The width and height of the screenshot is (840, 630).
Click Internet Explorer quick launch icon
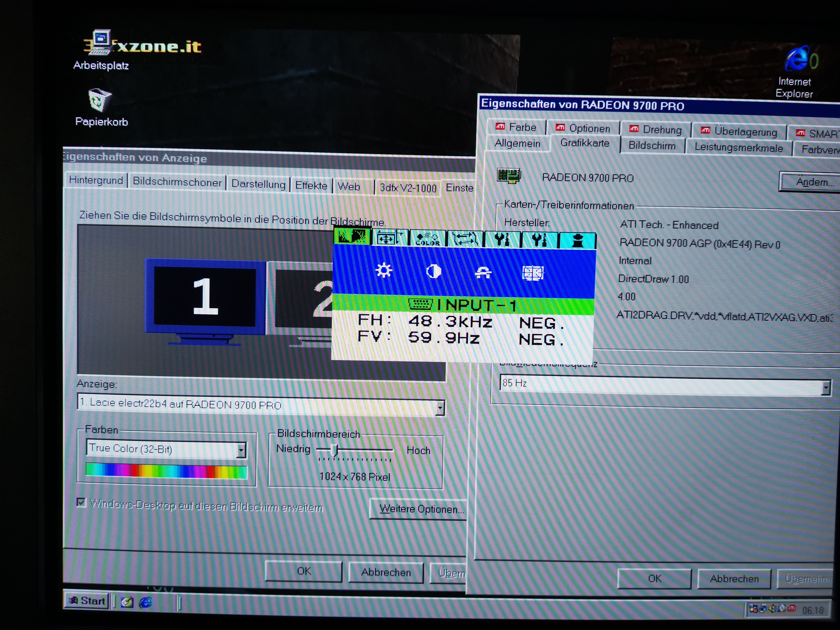pos(146,603)
